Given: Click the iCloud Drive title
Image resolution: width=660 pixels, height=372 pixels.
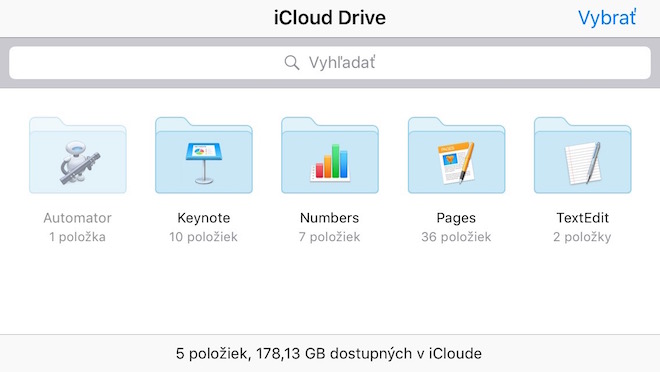Looking at the screenshot, I should pos(330,18).
